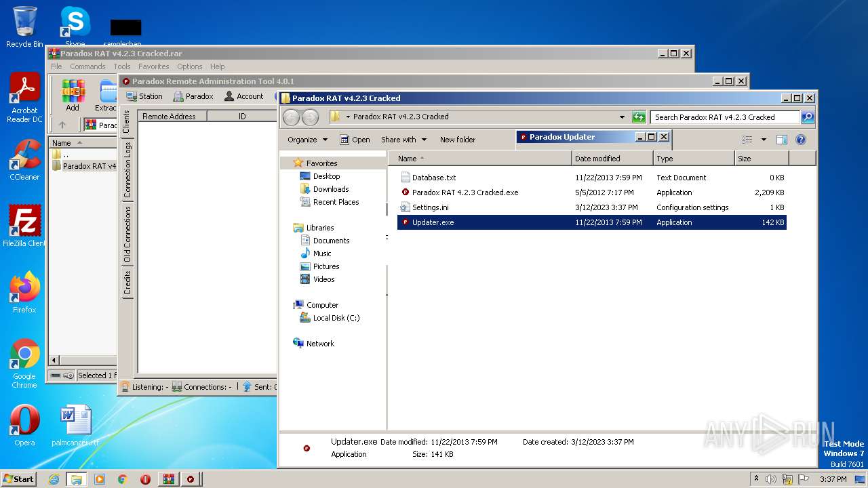Open Internet Explorer from the taskbar

pyautogui.click(x=54, y=479)
